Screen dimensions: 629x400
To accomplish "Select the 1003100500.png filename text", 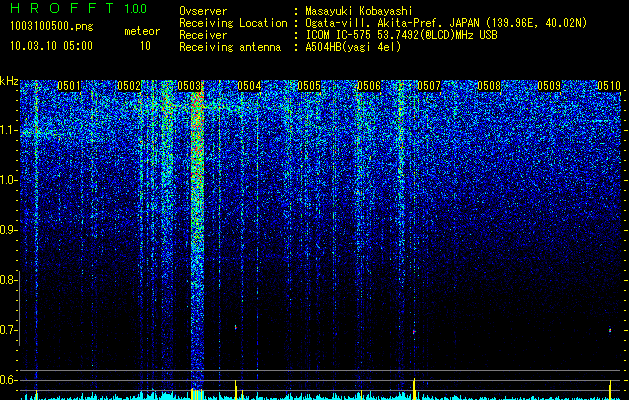I will pyautogui.click(x=51, y=27).
